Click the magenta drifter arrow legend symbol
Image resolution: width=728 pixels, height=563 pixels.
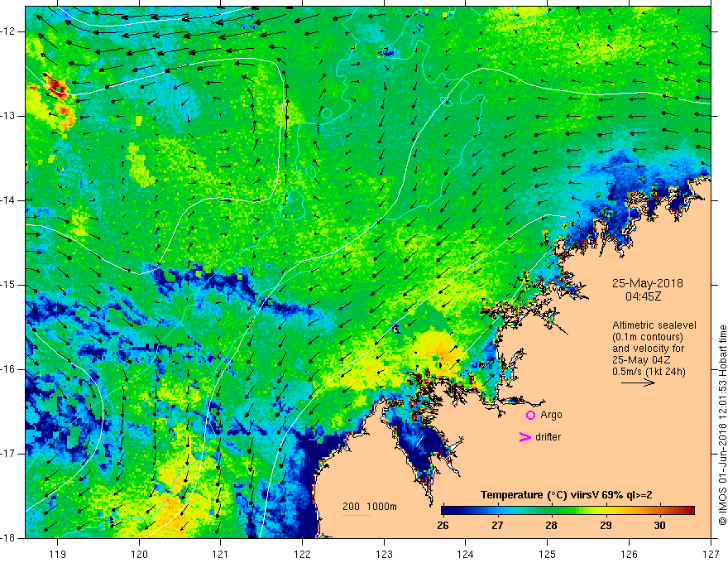coord(524,437)
